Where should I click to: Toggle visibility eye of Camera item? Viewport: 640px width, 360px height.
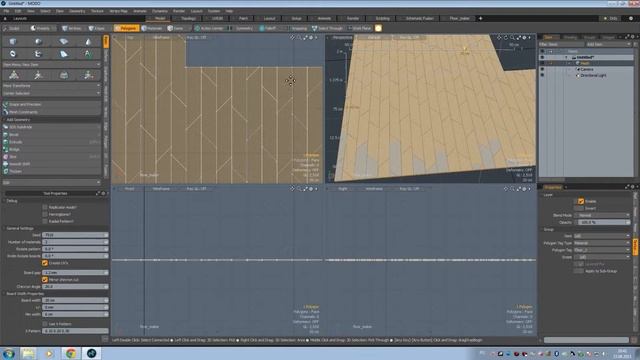[x=542, y=69]
